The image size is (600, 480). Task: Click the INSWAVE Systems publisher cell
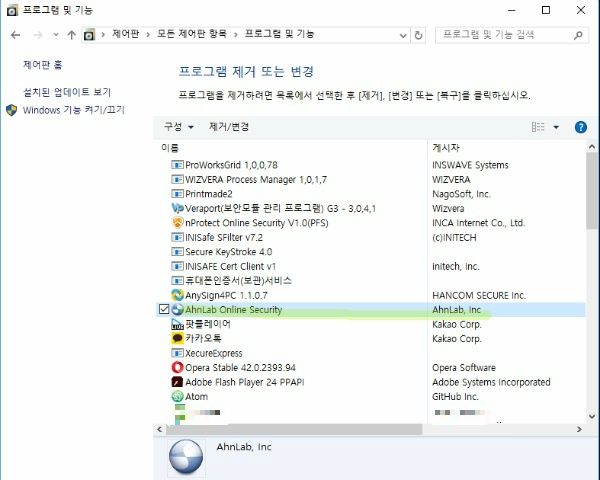[470, 165]
